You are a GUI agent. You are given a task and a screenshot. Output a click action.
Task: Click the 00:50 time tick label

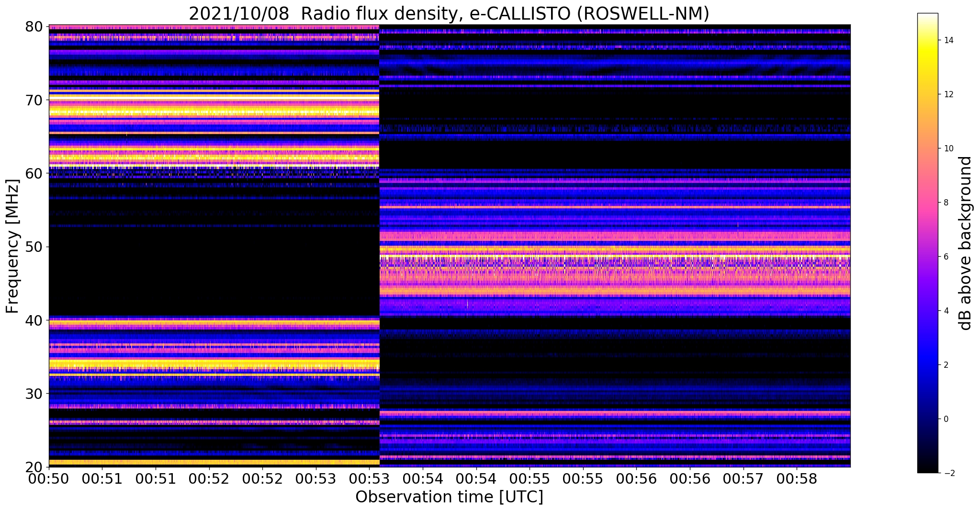[x=49, y=479]
